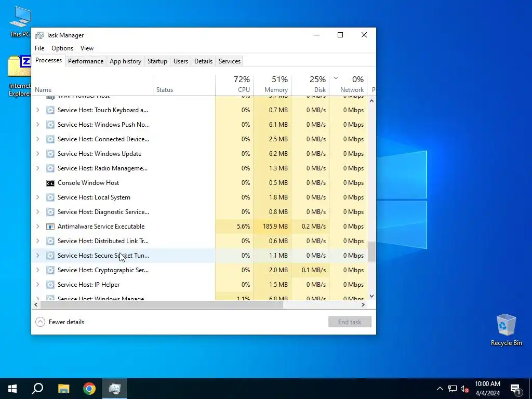Select the Internet Explorer desktop icon

click(19, 76)
